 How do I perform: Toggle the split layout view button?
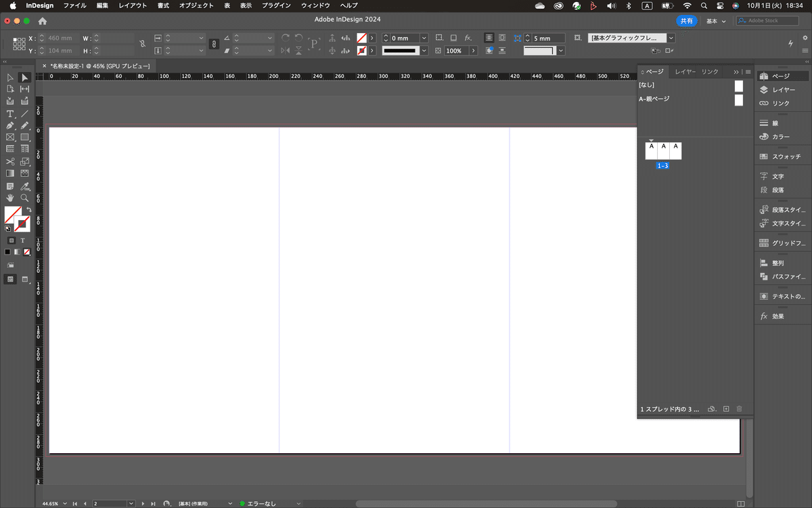point(740,503)
